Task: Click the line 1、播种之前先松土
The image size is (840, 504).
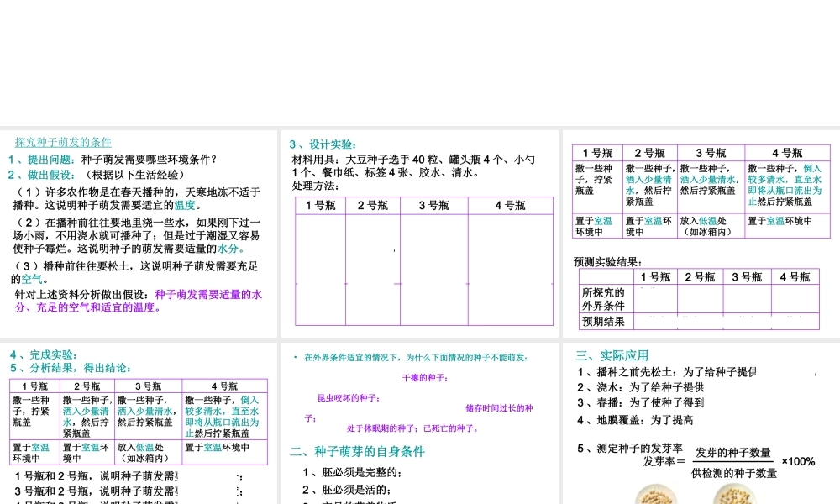Action: pyautogui.click(x=667, y=372)
